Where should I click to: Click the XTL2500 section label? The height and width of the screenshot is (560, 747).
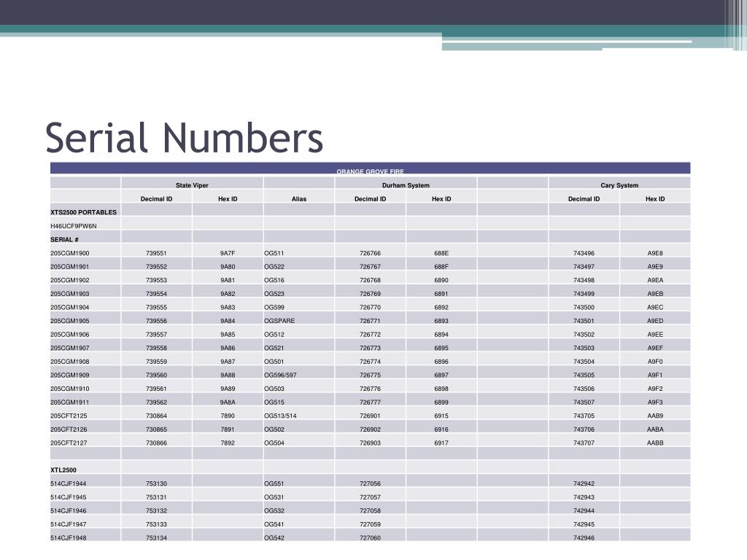(63, 470)
